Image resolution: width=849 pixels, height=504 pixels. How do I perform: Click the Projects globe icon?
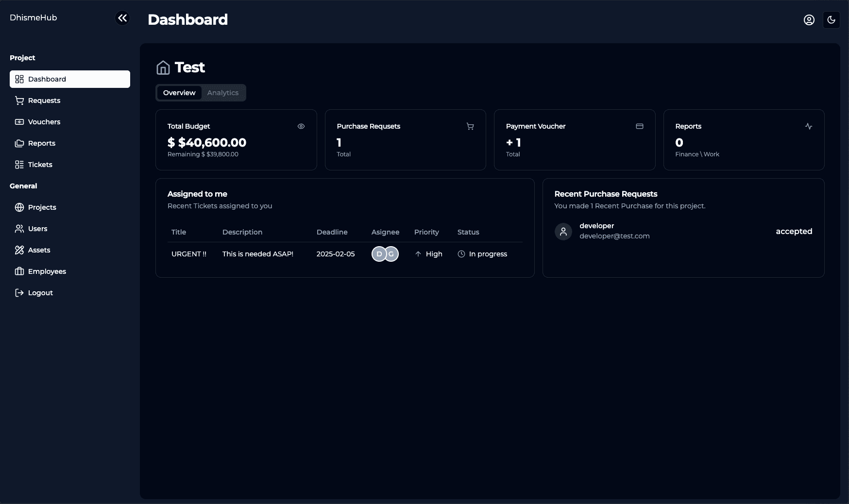click(x=19, y=207)
